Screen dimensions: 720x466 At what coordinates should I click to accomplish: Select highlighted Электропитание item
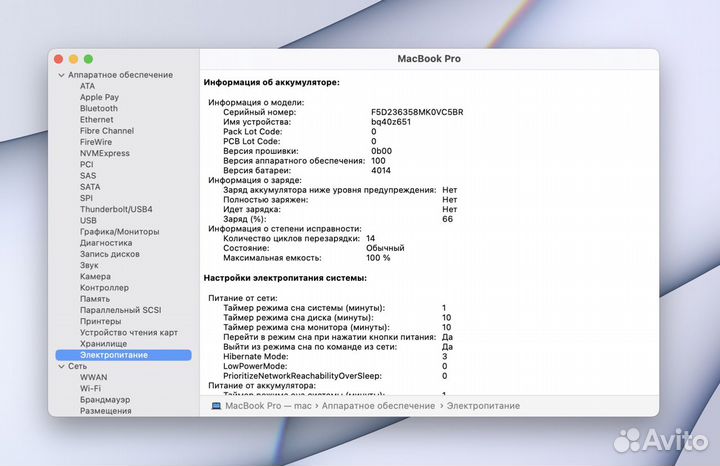pos(124,355)
